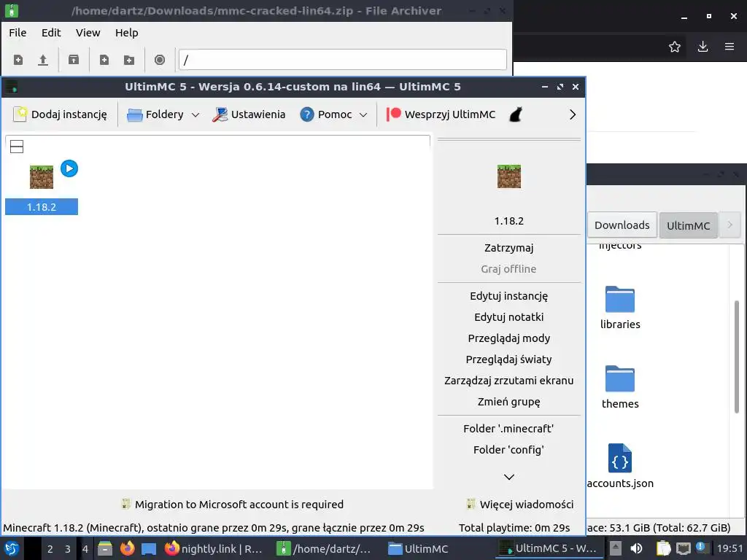Select the highlighted 1.18.2 instance label
Screen dimensions: 747x560
pos(42,206)
